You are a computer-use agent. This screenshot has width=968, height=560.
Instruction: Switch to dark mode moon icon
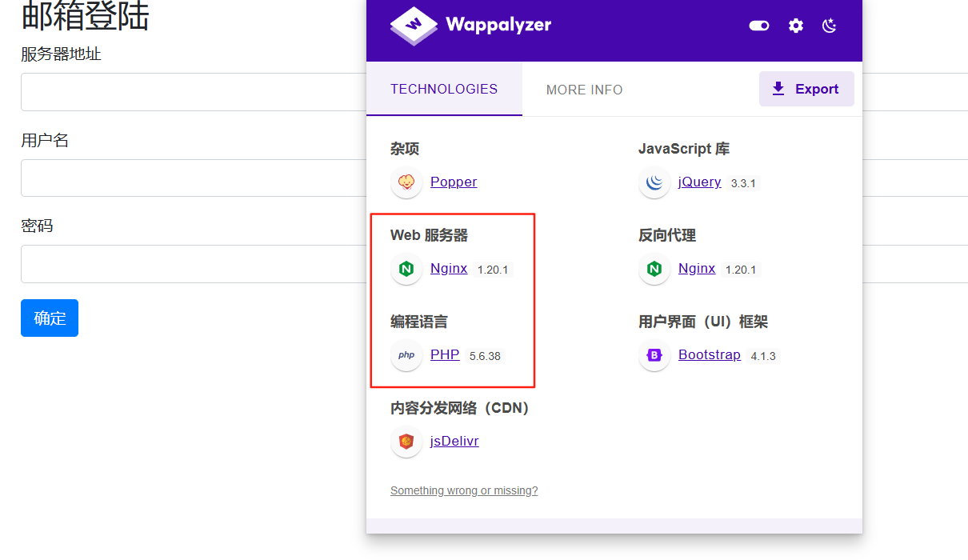point(830,26)
